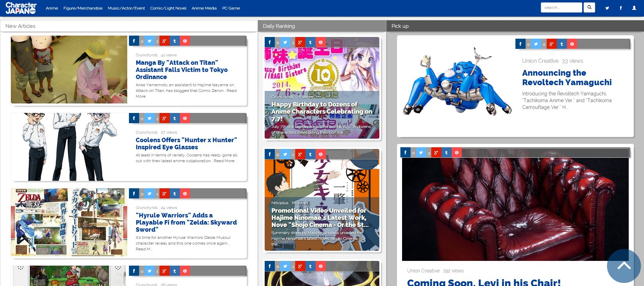Share Hyrule Warriors article on Tumblr

(175, 194)
